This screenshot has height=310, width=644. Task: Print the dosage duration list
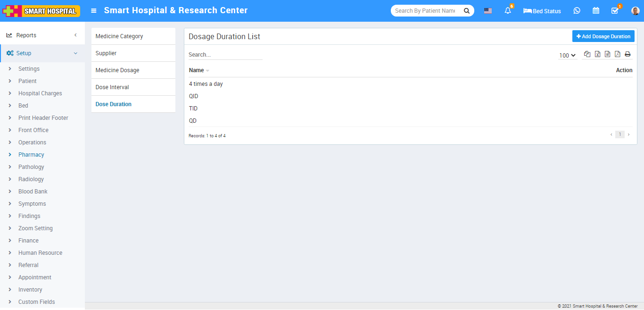(627, 54)
